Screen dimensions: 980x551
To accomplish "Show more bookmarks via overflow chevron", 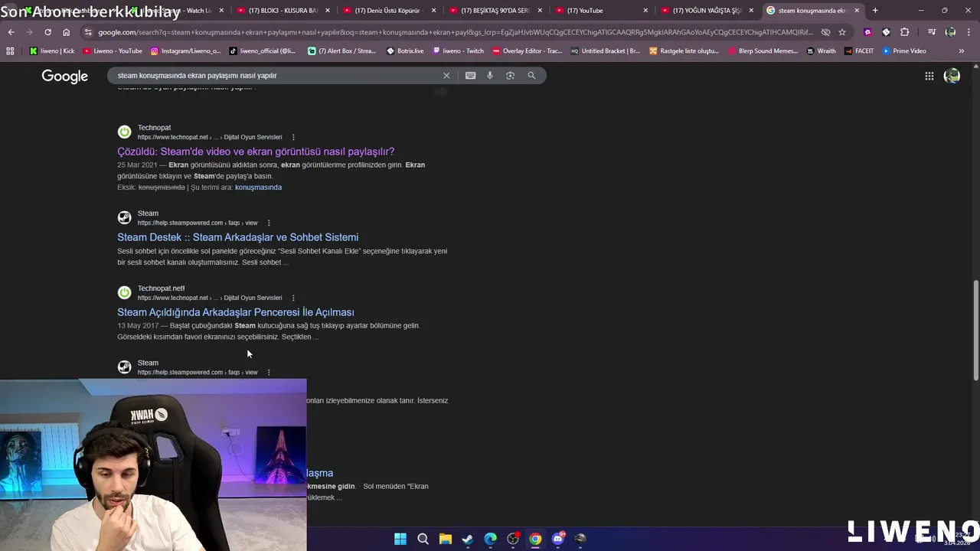I will tap(961, 51).
